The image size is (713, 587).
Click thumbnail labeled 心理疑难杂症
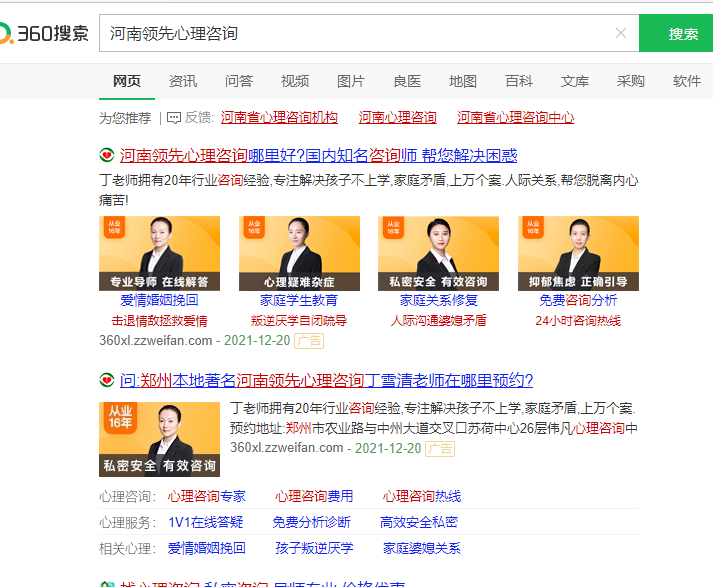[299, 253]
